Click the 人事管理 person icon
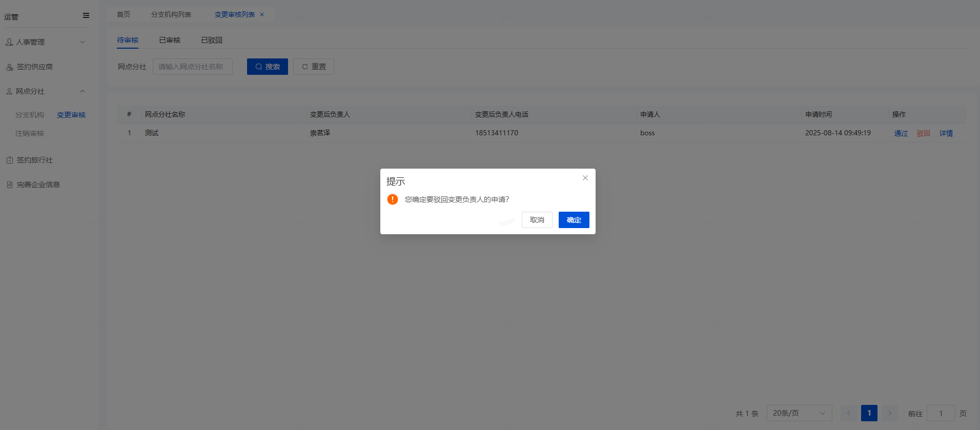Image resolution: width=980 pixels, height=430 pixels. (9, 42)
